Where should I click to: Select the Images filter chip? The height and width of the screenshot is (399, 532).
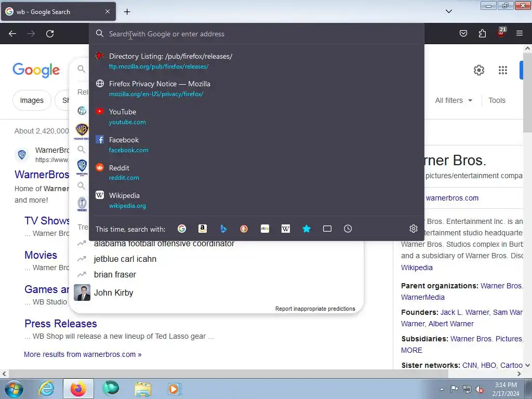click(x=32, y=100)
